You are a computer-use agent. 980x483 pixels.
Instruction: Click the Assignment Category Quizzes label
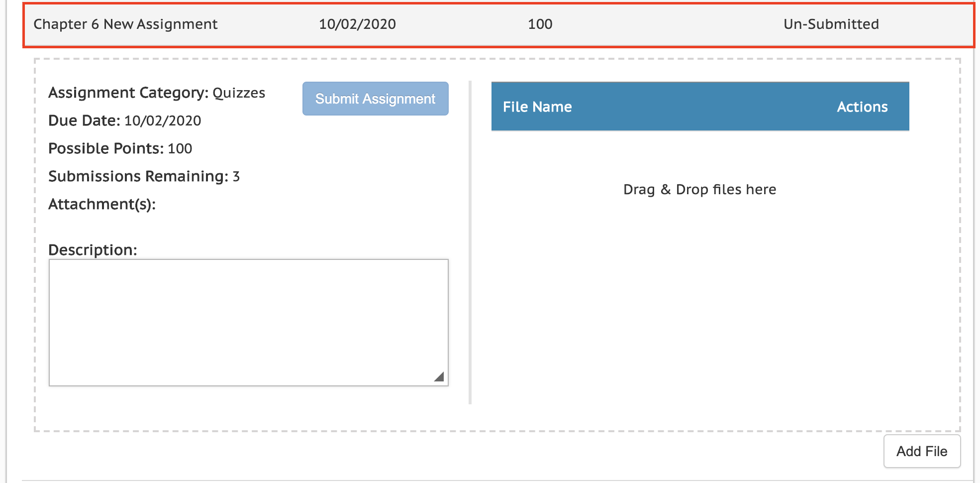pos(157,93)
